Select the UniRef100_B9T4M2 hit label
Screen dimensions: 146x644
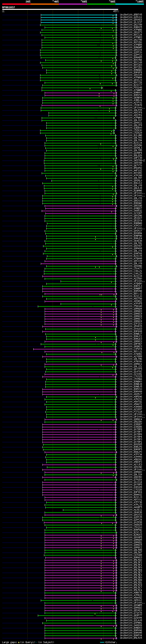coord(131,173)
